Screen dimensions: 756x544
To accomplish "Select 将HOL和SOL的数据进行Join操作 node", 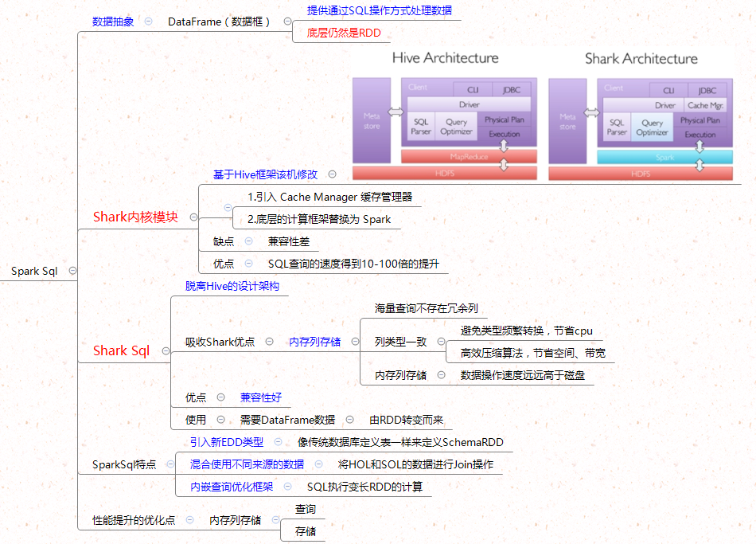I will pyautogui.click(x=415, y=464).
